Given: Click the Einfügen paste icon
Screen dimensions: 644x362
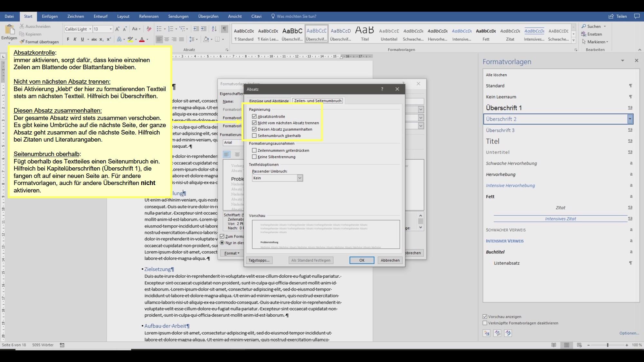Looking at the screenshot, I should (x=9, y=30).
